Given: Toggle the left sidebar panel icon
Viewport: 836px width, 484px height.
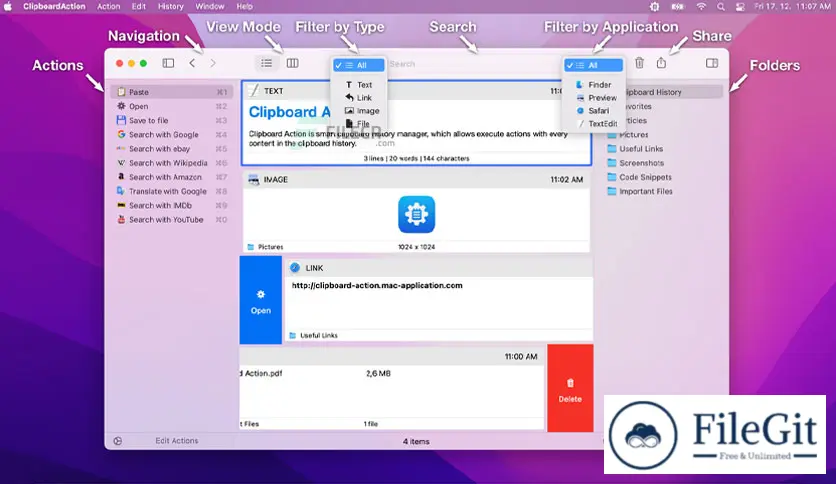Looking at the screenshot, I should 168,63.
